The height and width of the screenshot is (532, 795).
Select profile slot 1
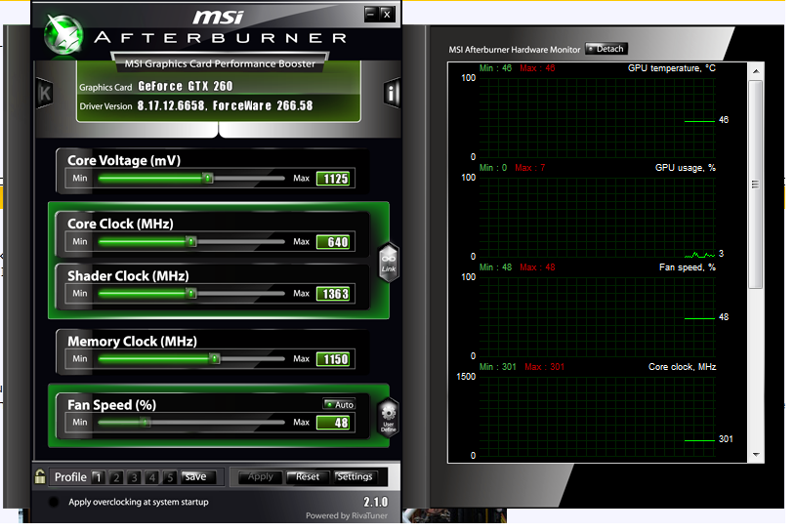[x=98, y=477]
